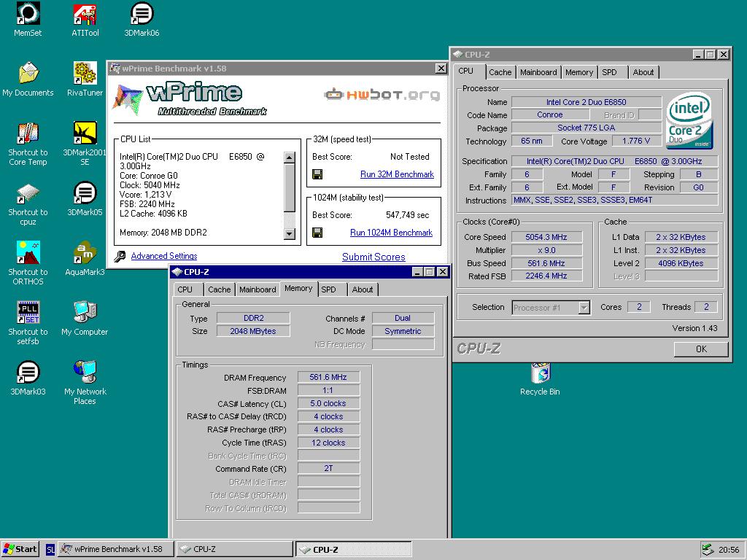
Task: Click CPU List scrollbar up arrow
Action: click(289, 157)
